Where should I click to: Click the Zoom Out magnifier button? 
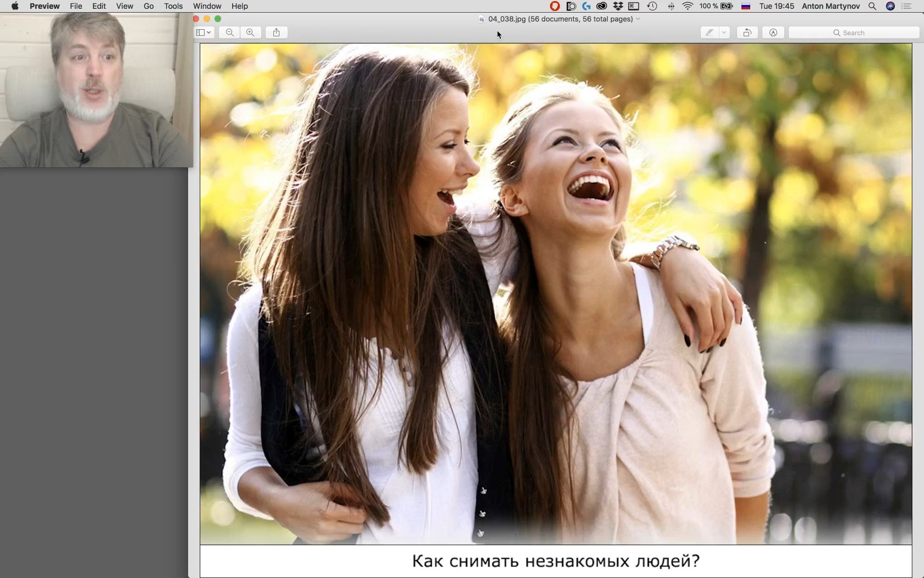click(230, 32)
